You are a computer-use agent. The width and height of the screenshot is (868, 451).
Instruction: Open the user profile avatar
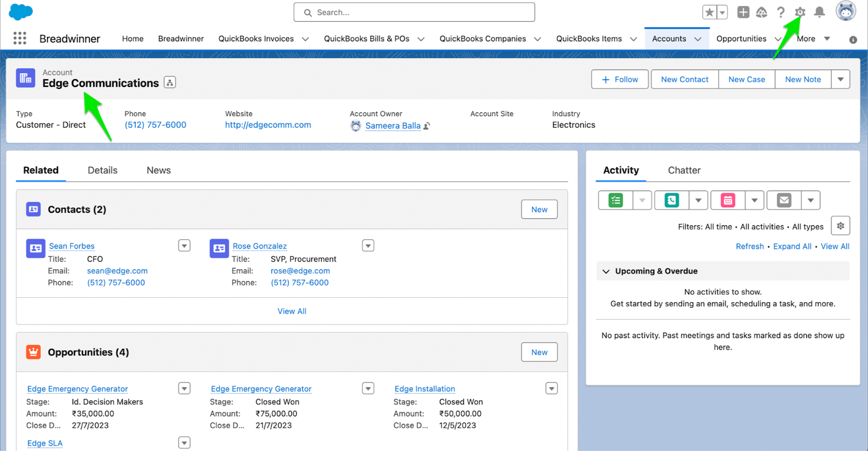click(846, 11)
